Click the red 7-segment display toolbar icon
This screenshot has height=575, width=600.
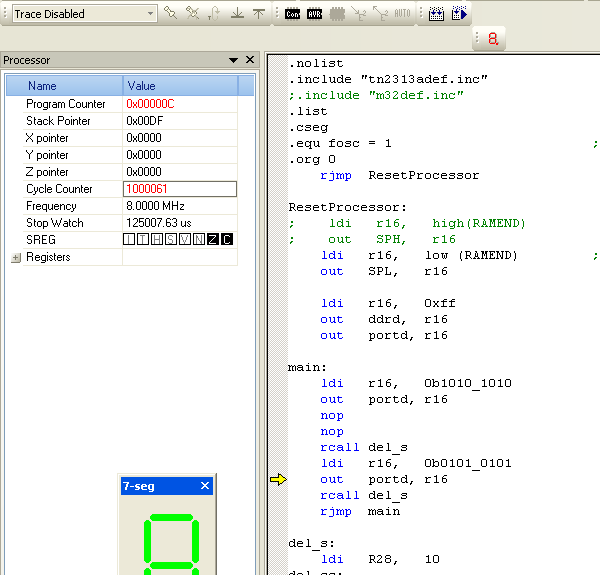[x=492, y=39]
